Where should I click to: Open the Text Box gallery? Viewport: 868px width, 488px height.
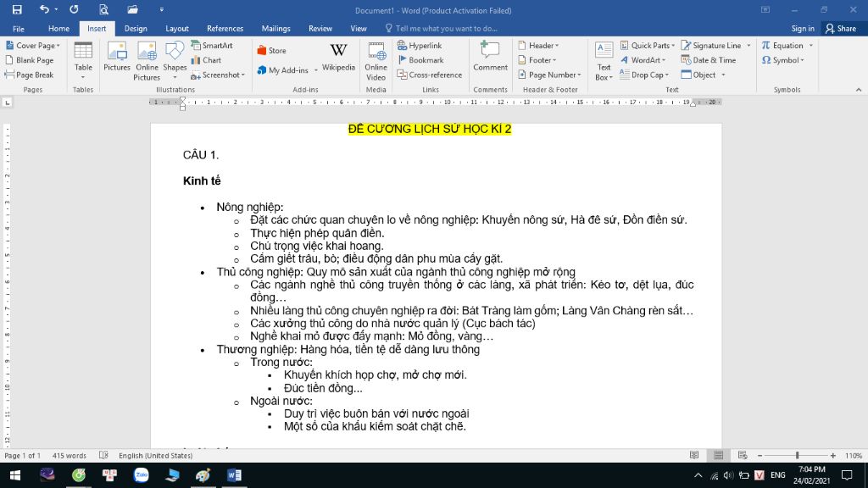pos(604,61)
